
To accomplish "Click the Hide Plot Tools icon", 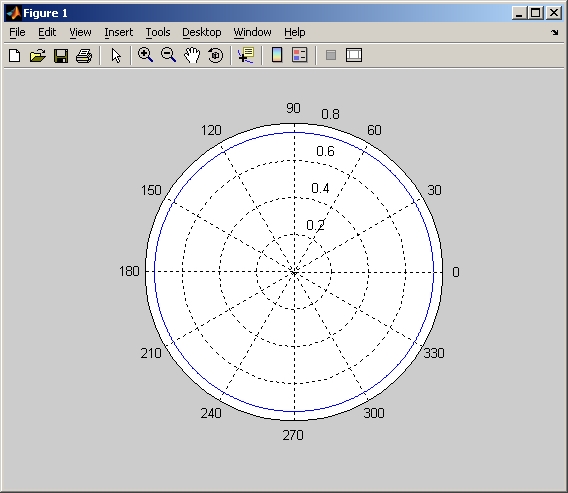I will pyautogui.click(x=331, y=55).
